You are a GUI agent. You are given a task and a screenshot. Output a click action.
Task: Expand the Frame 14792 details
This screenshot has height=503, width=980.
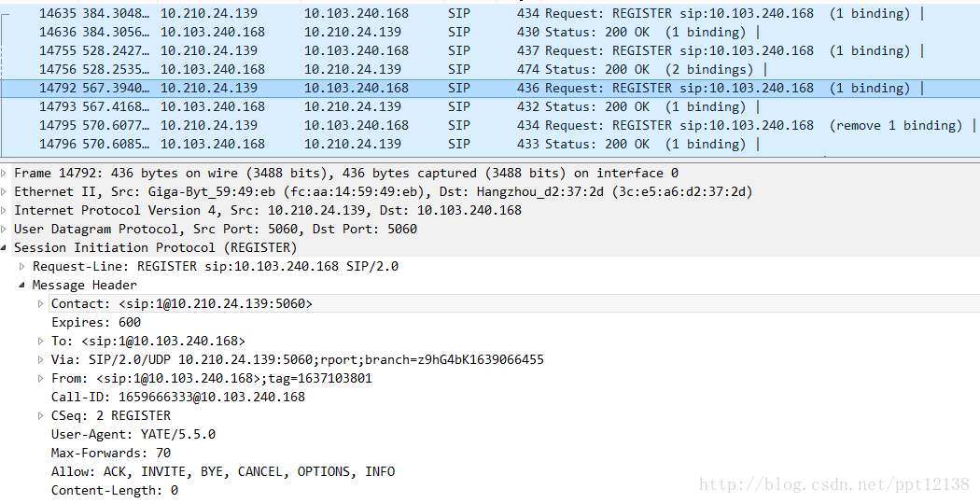pos(5,173)
